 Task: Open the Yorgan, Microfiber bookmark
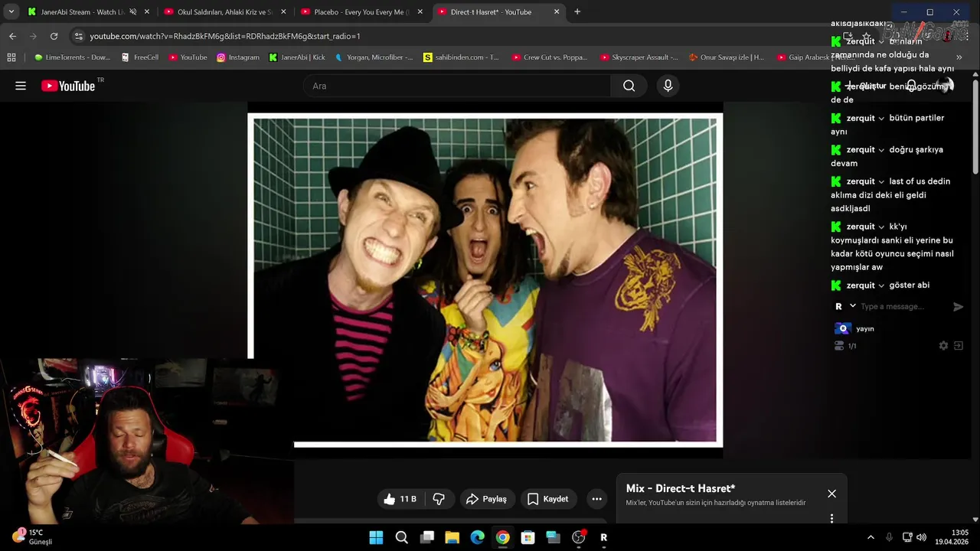tap(374, 57)
